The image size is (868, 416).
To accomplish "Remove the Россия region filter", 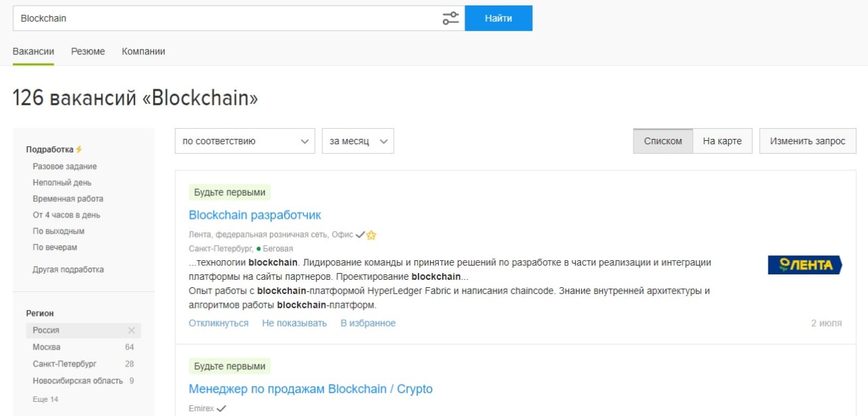I will point(132,331).
